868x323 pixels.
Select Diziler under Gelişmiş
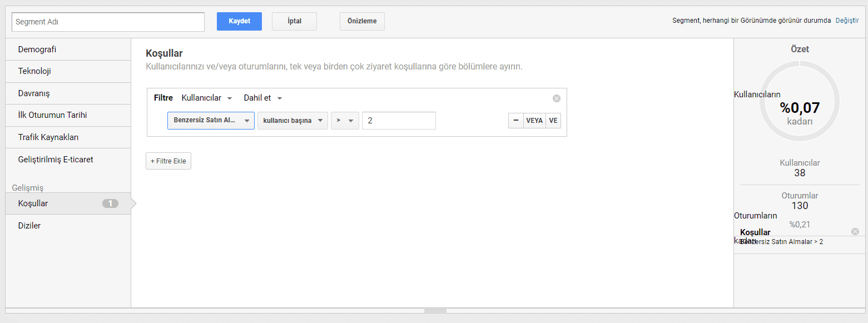point(29,225)
